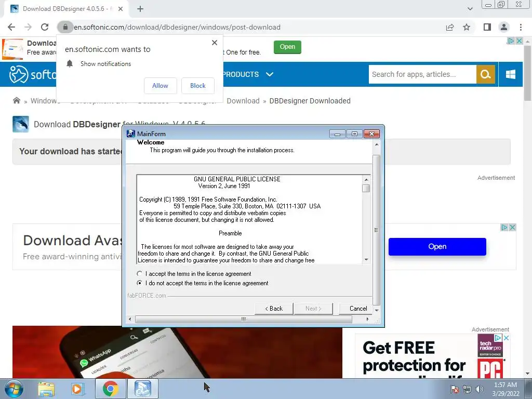The image size is (532, 399).
Task: Open the network tray icon
Action: tap(467, 389)
